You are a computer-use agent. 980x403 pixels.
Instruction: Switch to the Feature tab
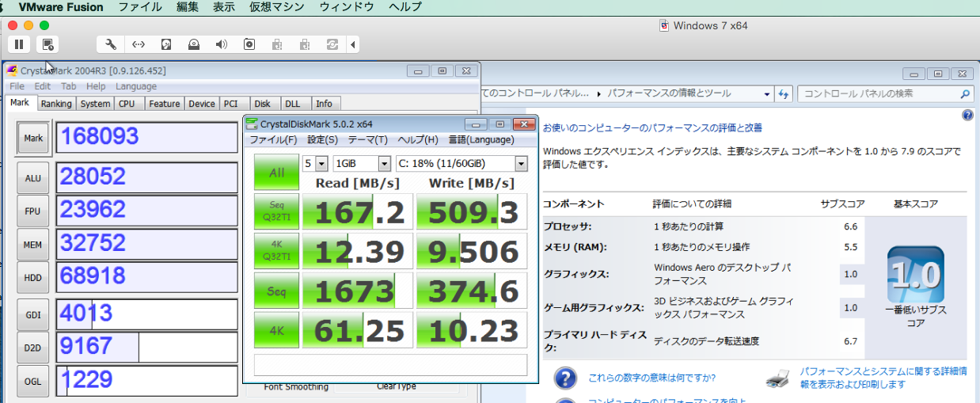[x=164, y=104]
